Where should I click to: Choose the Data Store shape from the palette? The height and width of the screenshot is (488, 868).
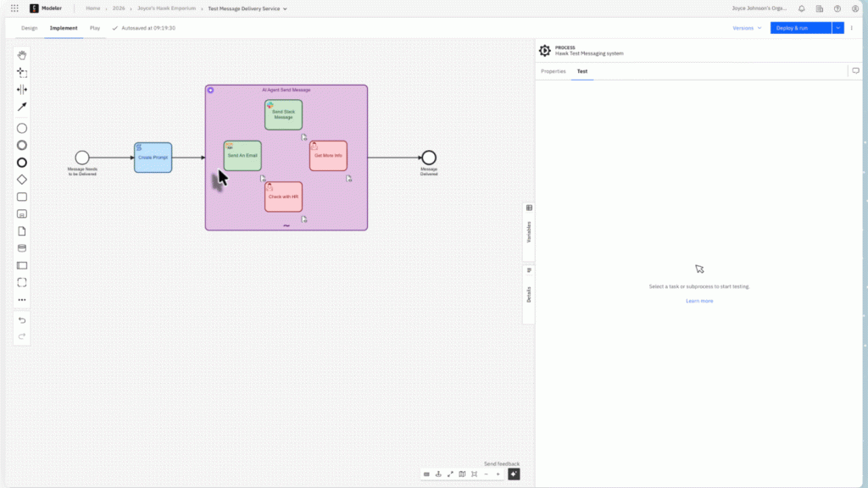coord(22,248)
